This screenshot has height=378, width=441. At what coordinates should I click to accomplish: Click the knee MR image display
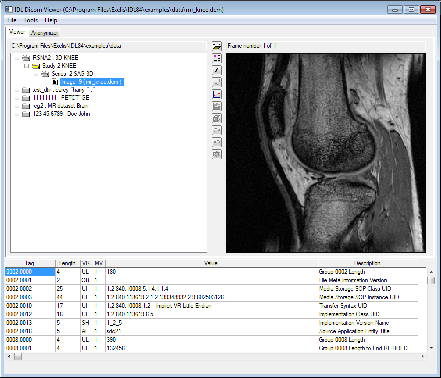tap(326, 153)
